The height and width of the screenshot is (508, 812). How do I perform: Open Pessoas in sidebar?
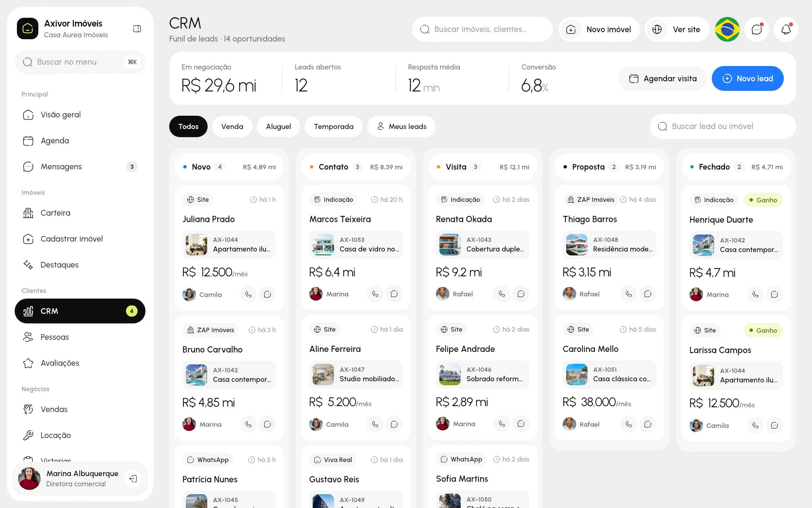(80, 337)
